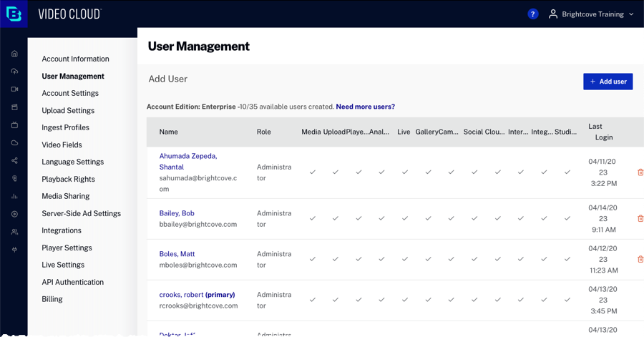Screen dimensions: 644x337
Task: Click the Home icon in left navigation
Action: [x=14, y=54]
